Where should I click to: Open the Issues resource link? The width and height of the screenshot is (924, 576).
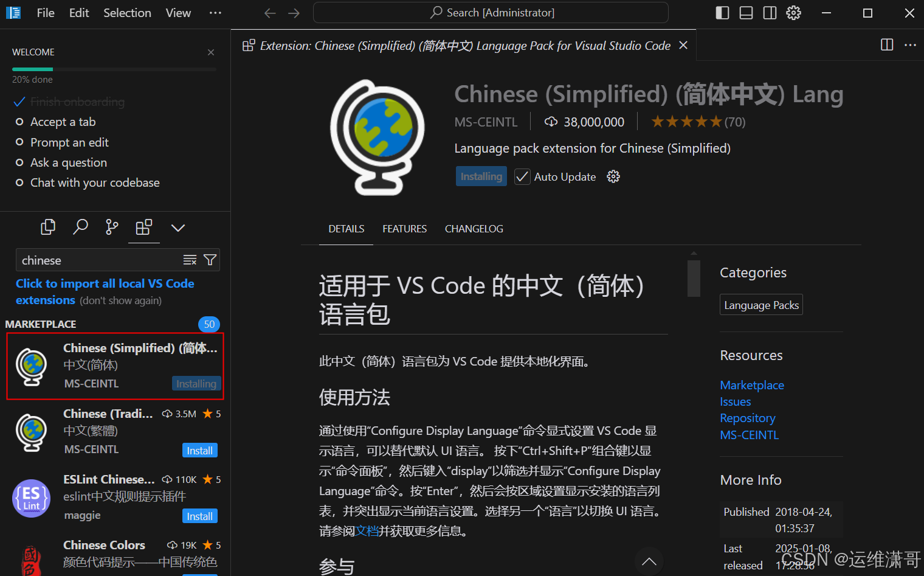coord(736,401)
